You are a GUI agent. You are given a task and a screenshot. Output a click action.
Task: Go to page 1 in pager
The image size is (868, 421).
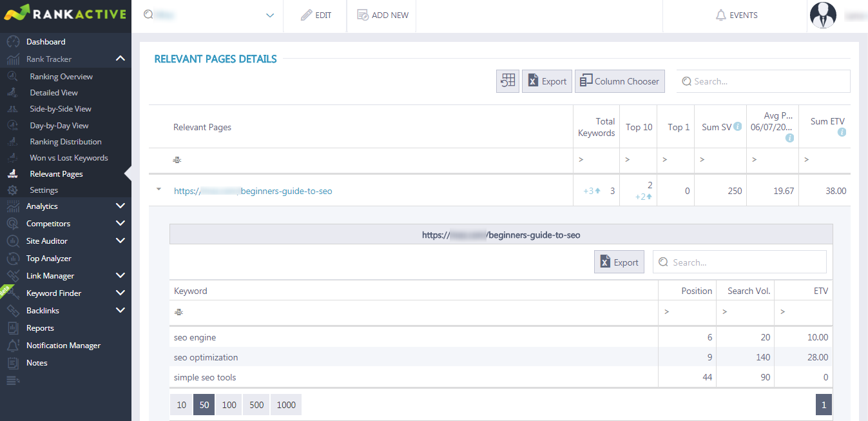[824, 405]
